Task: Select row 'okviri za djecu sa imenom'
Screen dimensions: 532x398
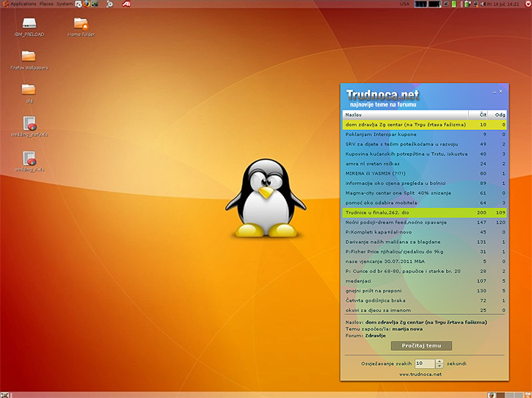Action: click(424, 310)
